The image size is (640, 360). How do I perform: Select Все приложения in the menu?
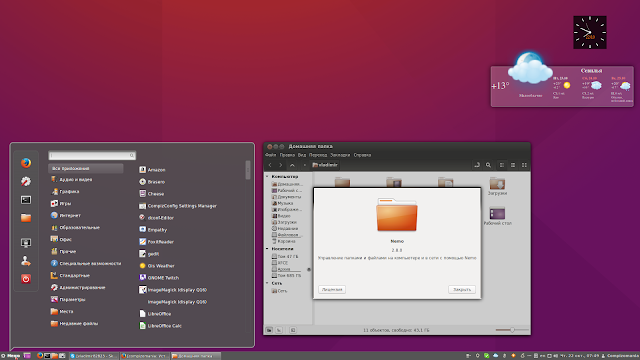click(x=86, y=168)
